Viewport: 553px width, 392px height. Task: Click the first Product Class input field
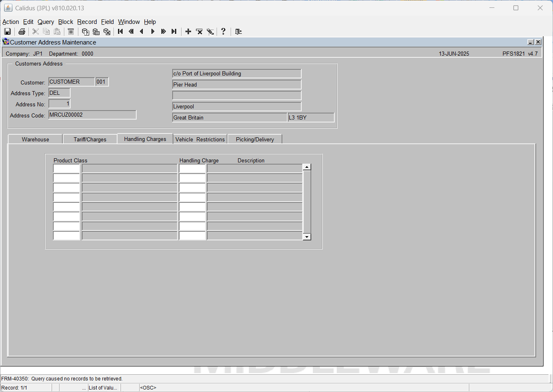pos(66,168)
